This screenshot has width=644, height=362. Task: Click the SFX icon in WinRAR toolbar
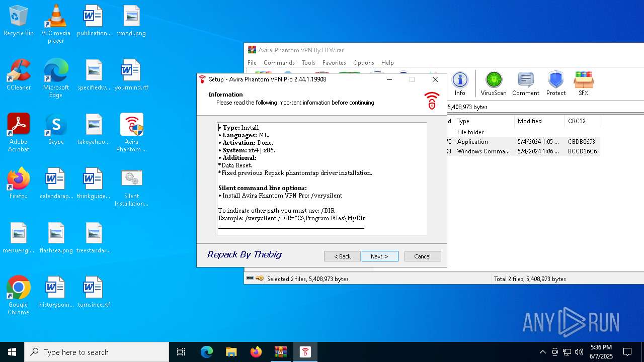(584, 83)
